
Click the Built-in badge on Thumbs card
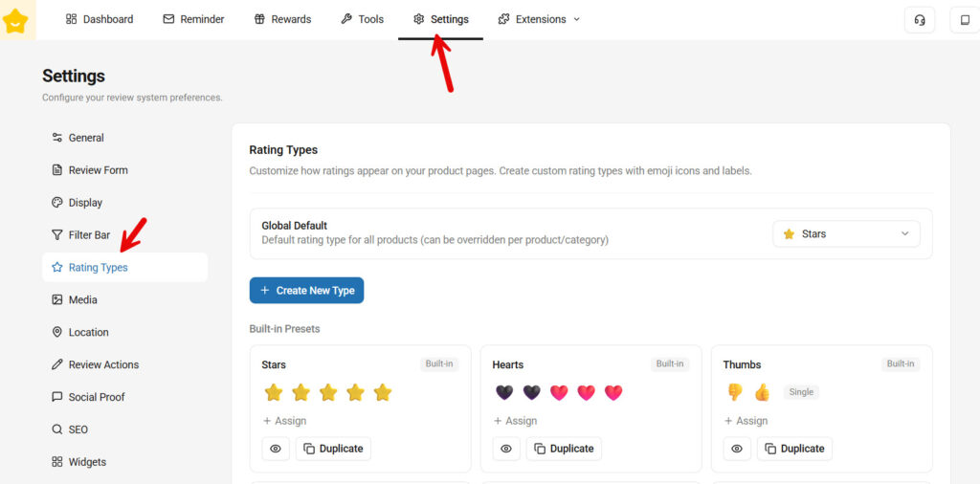pos(901,363)
